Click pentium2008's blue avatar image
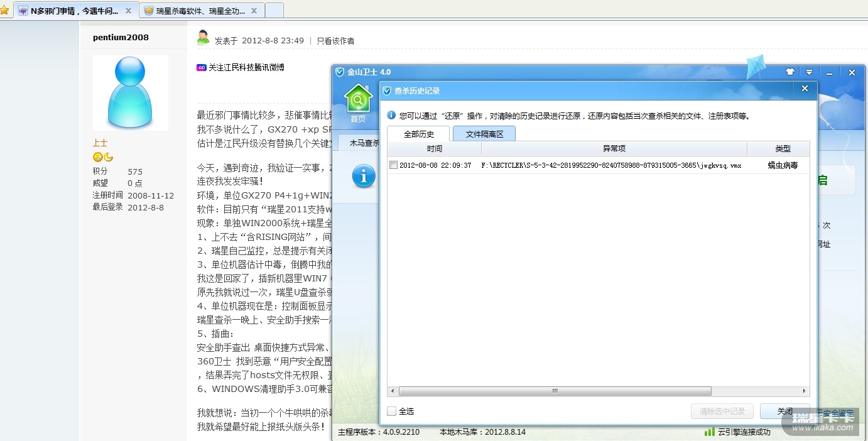 (x=131, y=93)
